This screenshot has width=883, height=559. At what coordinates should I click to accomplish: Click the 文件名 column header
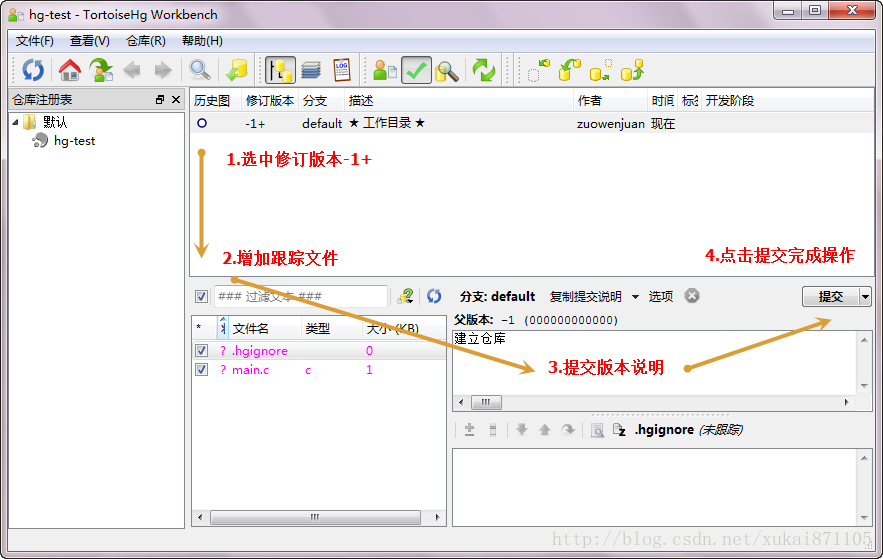pyautogui.click(x=265, y=328)
